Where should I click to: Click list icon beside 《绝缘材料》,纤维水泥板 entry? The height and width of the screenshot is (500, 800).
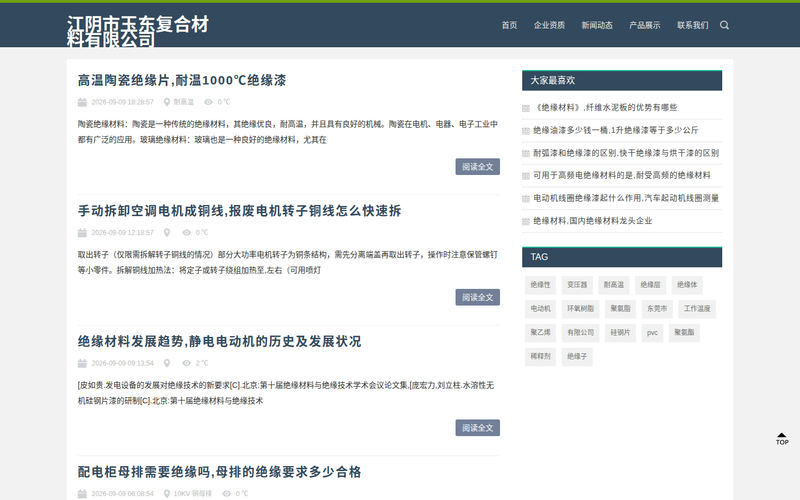click(x=526, y=108)
